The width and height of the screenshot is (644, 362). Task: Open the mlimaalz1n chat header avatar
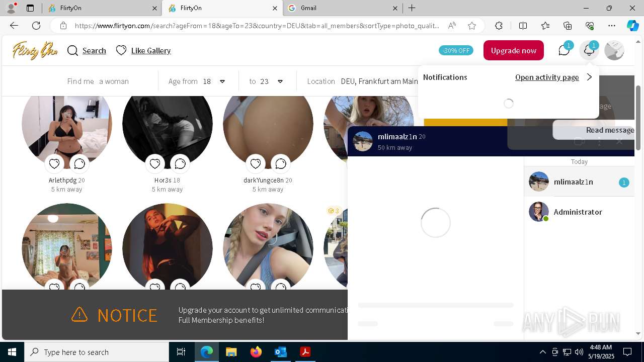(362, 141)
